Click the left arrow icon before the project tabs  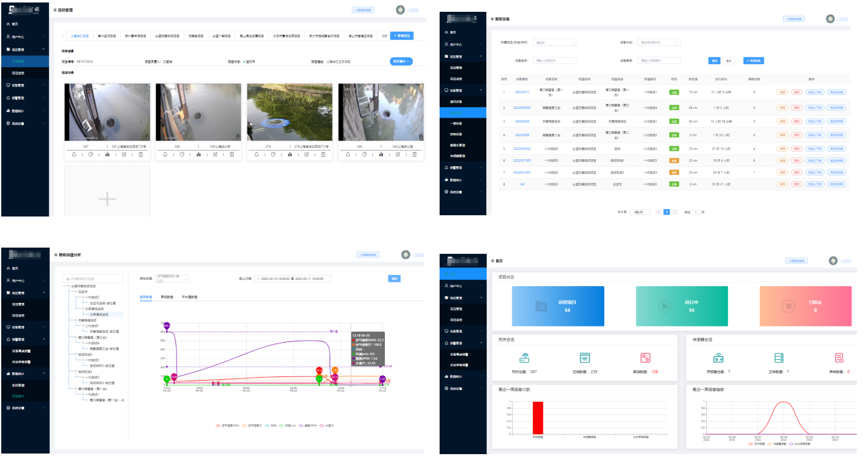(62, 36)
